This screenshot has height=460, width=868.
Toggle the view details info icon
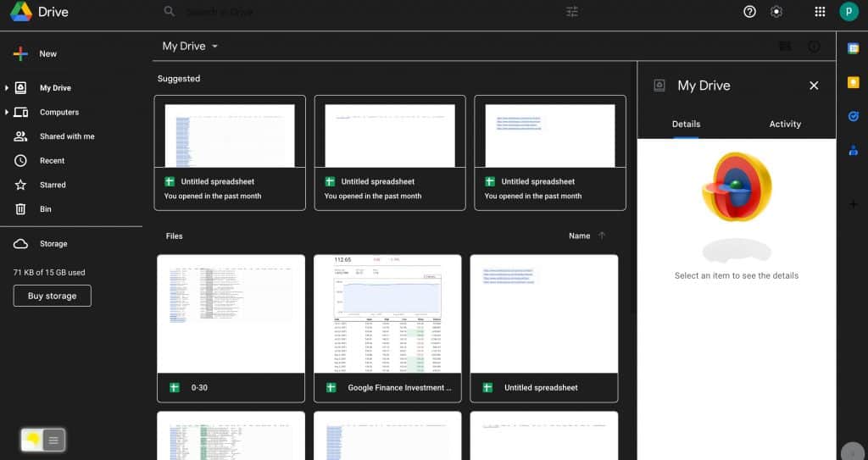click(814, 47)
